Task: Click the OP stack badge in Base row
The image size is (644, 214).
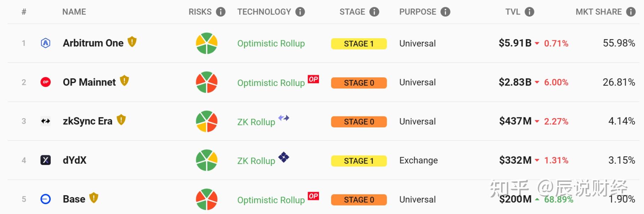Action: pyautogui.click(x=313, y=196)
